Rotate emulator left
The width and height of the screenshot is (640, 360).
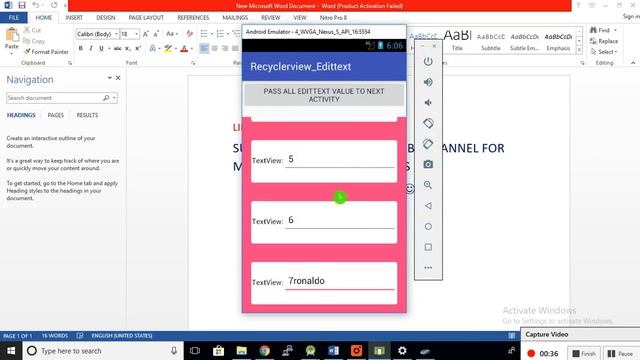(428, 123)
